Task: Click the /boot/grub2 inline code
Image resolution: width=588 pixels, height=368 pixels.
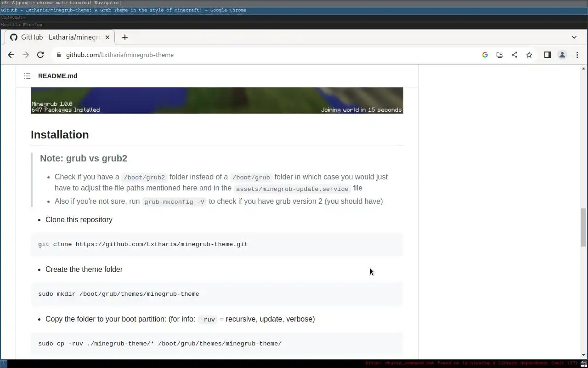Action: [x=144, y=177]
